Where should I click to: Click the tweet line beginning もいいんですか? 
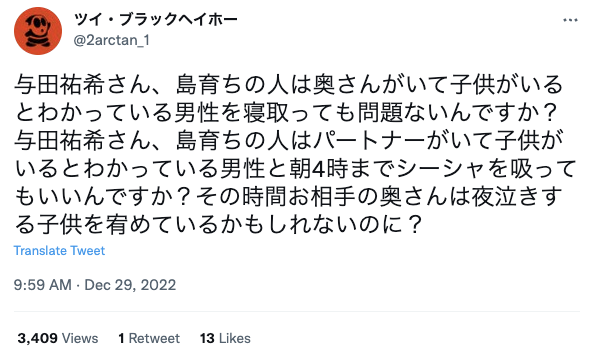tap(289, 197)
